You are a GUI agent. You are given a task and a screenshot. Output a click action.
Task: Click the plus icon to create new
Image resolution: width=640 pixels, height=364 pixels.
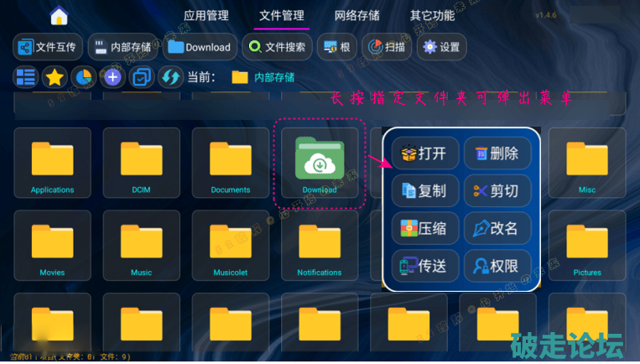tap(112, 77)
